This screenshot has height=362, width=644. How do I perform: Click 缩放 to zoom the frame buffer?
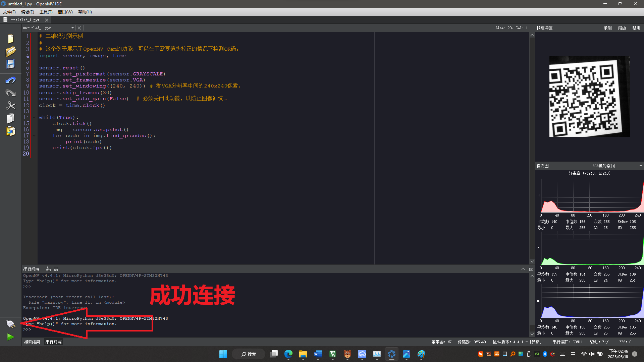tap(622, 28)
